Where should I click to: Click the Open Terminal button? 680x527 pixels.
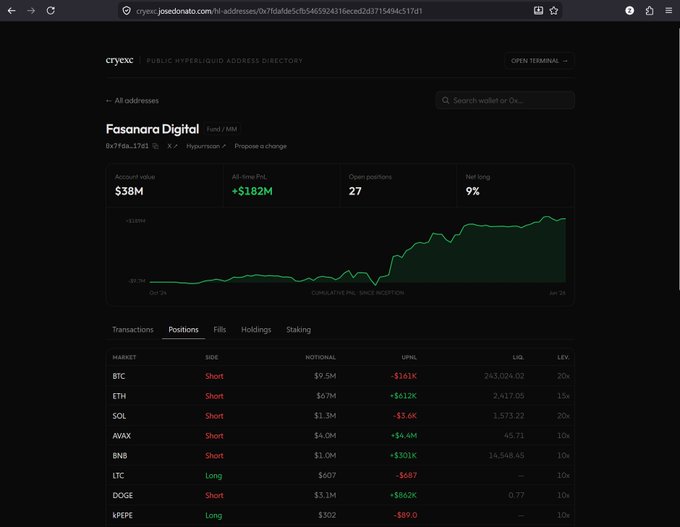click(539, 61)
